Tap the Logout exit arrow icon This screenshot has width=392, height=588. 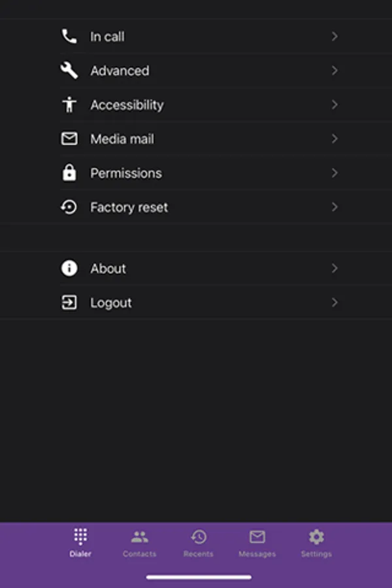click(69, 302)
